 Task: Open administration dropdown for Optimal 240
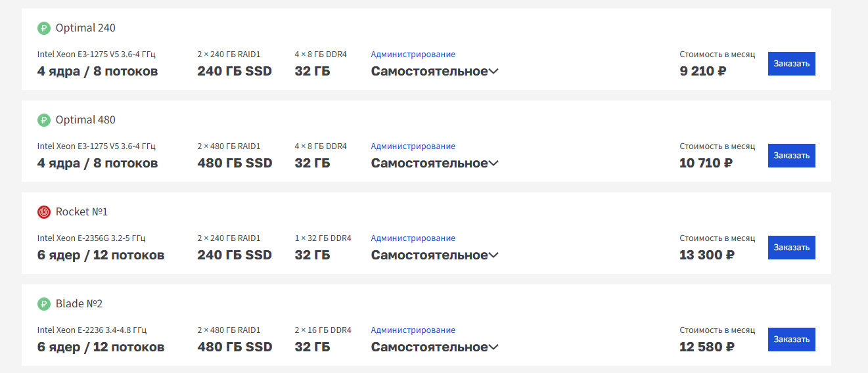[x=434, y=71]
